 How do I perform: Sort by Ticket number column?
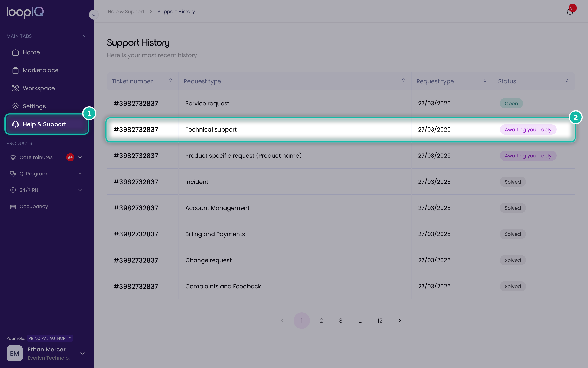coord(170,80)
